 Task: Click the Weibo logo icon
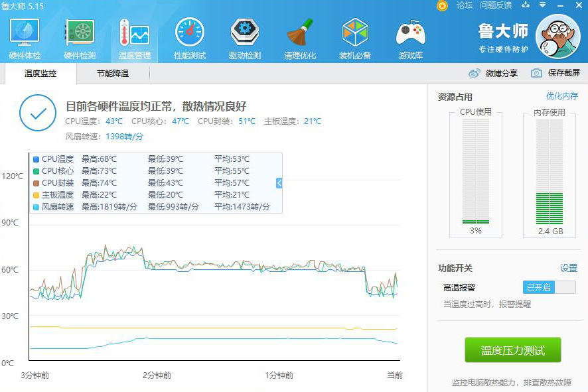coord(475,73)
